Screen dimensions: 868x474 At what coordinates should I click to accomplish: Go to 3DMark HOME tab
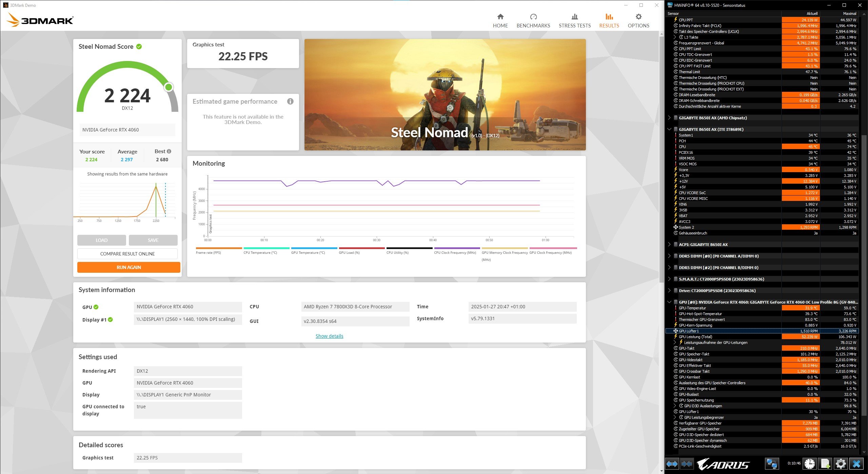point(500,21)
